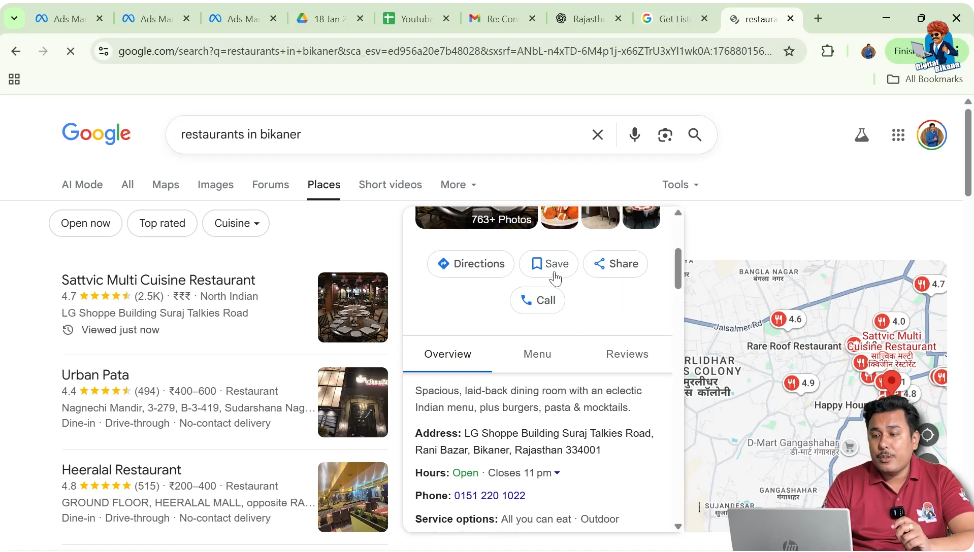
Task: Select the Overview tab in panel
Action: 447,355
